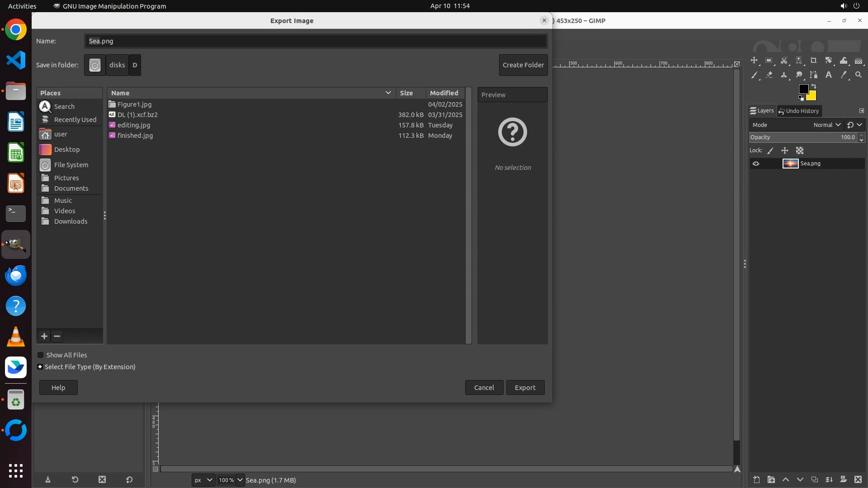Screen dimensions: 868x488
Task: Create a new layer group
Action: 771,479
